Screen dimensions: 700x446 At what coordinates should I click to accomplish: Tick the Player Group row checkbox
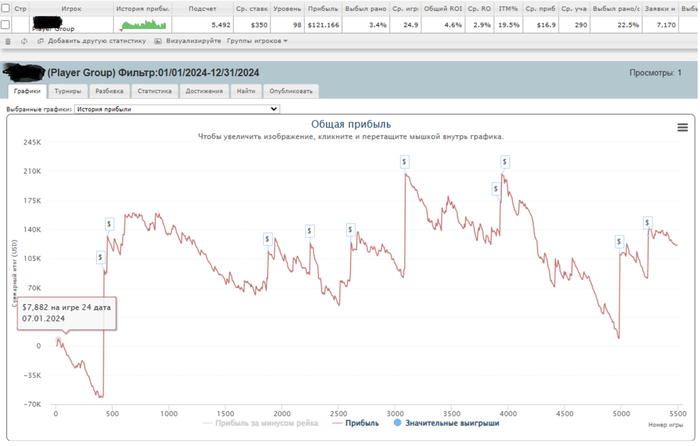pyautogui.click(x=5, y=25)
